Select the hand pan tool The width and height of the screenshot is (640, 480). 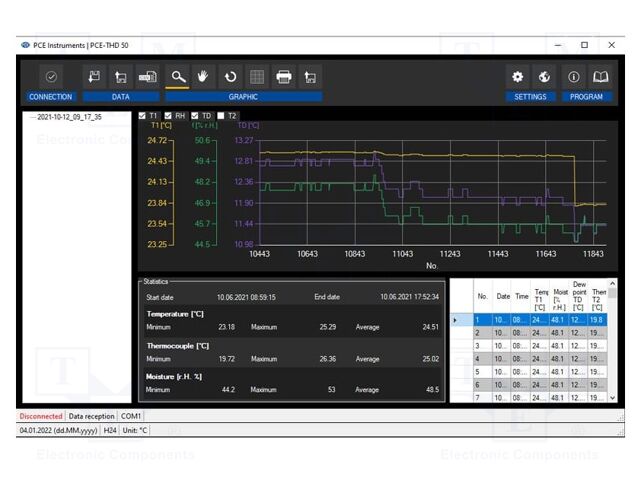[204, 76]
